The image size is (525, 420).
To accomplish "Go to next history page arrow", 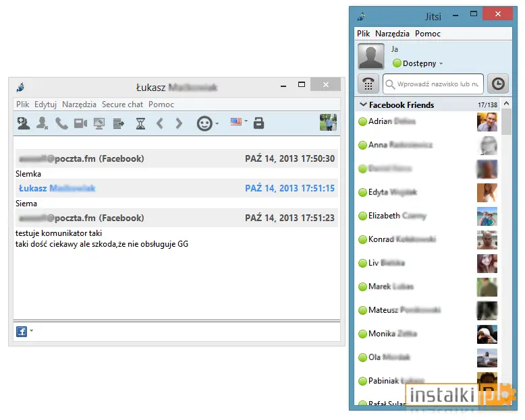I will point(179,124).
